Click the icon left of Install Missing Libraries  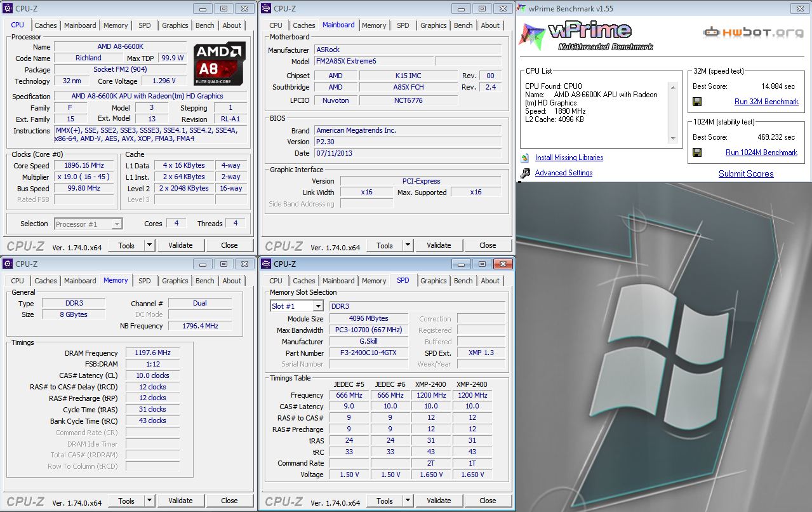click(x=525, y=158)
